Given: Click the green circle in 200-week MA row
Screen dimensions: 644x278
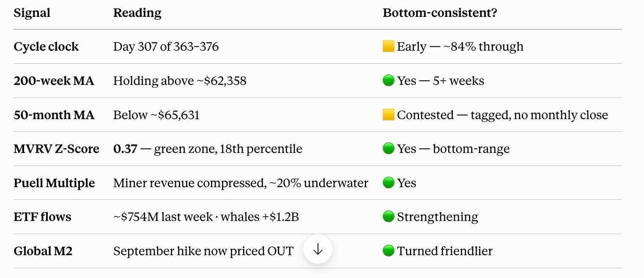Looking at the screenshot, I should click(x=388, y=80).
